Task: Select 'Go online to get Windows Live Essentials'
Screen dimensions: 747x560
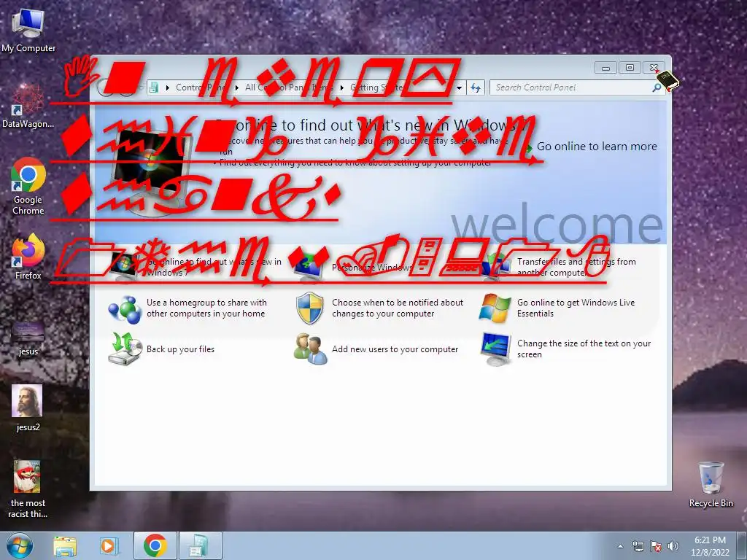Action: tap(576, 308)
